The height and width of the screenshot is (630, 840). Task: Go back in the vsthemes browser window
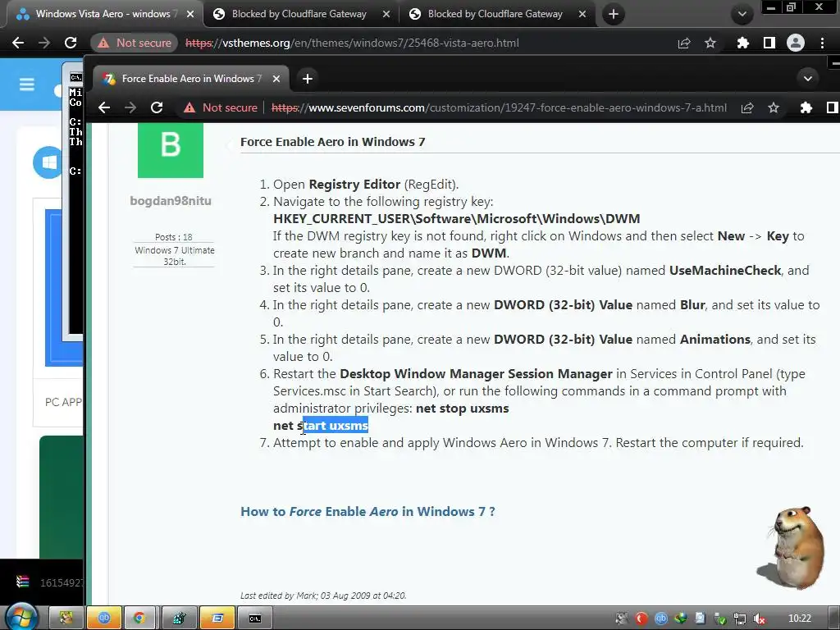[x=18, y=43]
